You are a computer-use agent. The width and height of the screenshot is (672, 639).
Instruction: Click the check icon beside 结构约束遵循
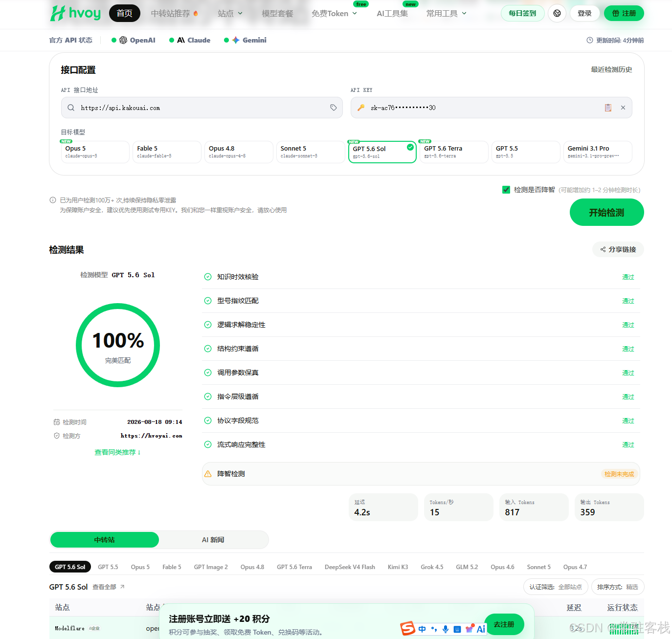(208, 349)
